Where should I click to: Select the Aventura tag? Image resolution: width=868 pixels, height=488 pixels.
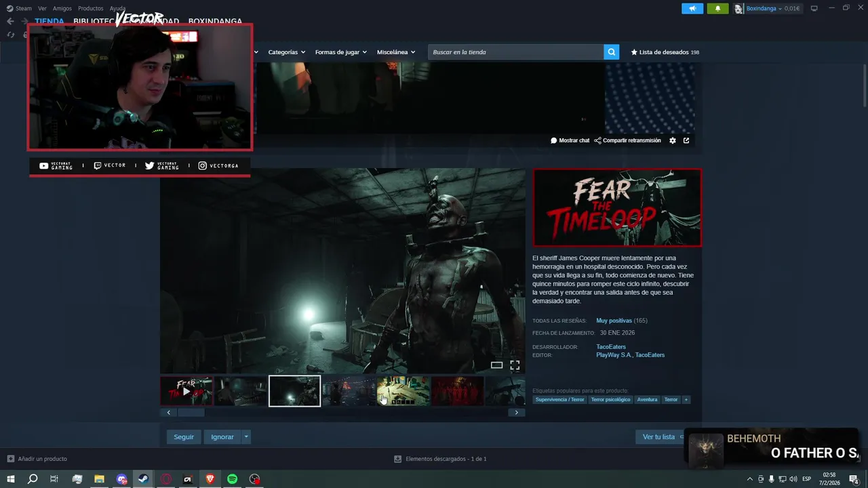click(x=647, y=400)
